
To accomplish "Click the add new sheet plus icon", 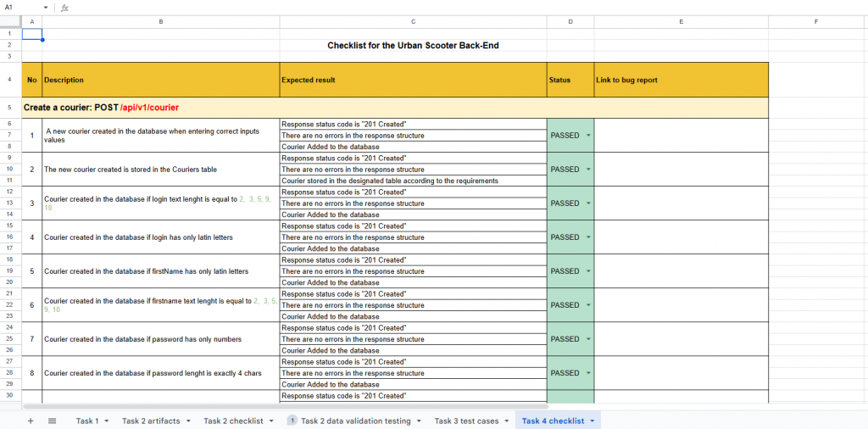I will (31, 421).
